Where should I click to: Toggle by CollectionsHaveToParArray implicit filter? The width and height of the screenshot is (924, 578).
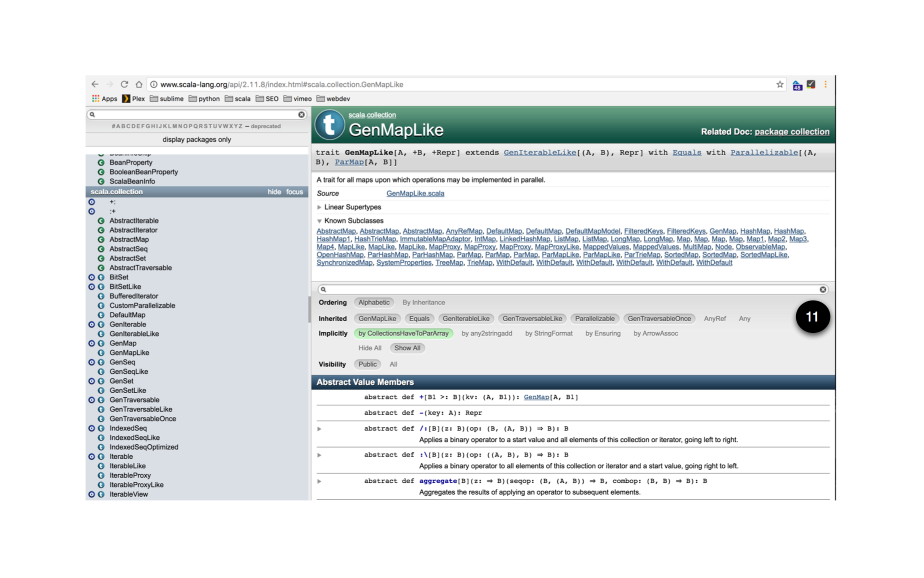[x=403, y=333]
